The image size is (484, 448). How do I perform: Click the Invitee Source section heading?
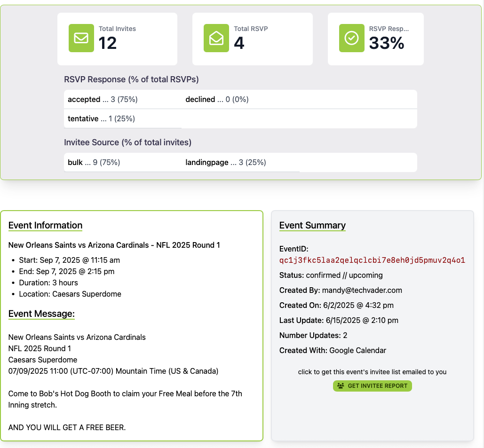click(127, 142)
